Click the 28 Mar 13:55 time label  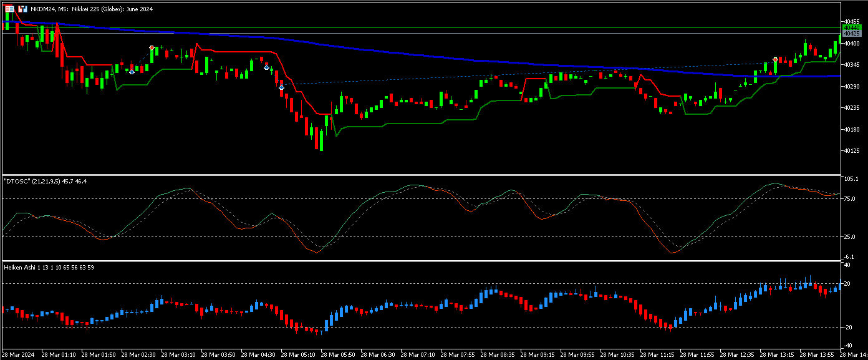(817, 354)
